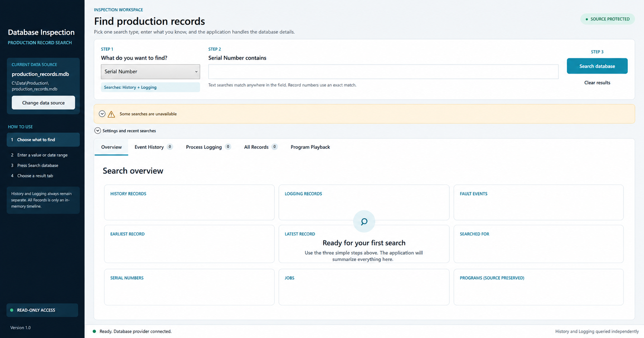Click the Search overview heading
Image resolution: width=644 pixels, height=338 pixels.
[x=133, y=171]
